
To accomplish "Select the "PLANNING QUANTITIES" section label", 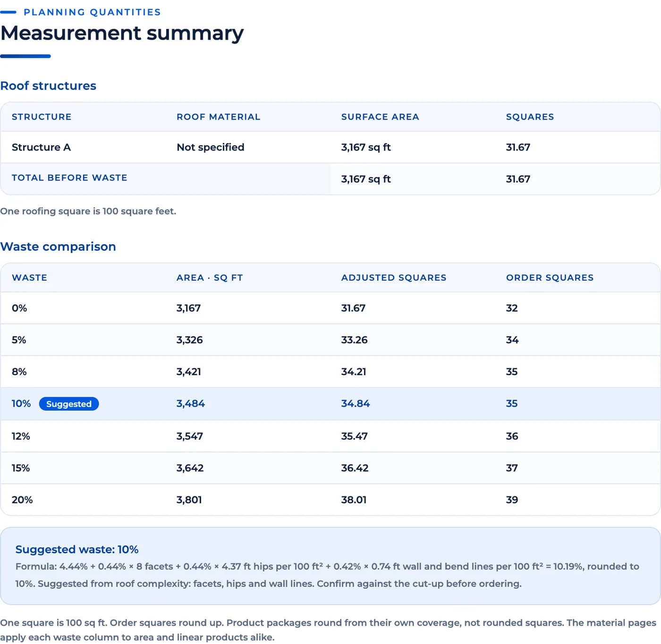I will point(92,12).
